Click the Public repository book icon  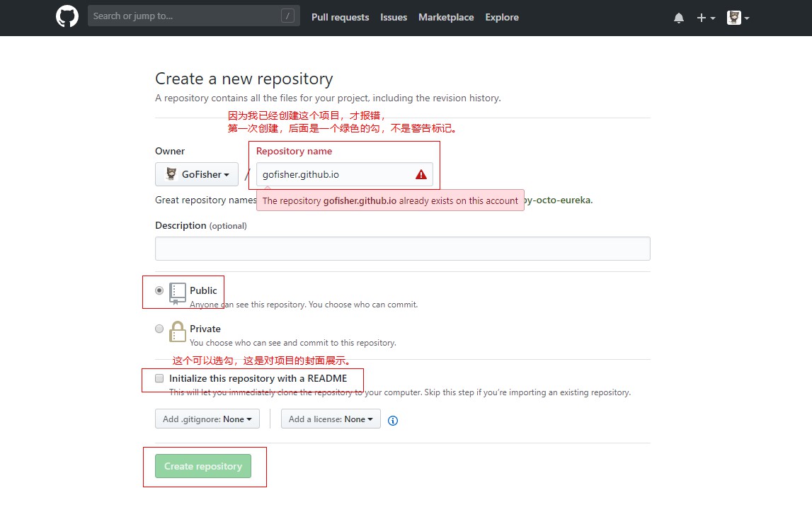point(178,293)
